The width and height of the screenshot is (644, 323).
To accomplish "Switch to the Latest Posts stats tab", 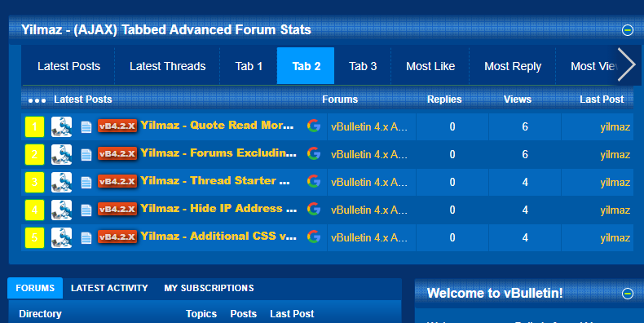I will (68, 66).
